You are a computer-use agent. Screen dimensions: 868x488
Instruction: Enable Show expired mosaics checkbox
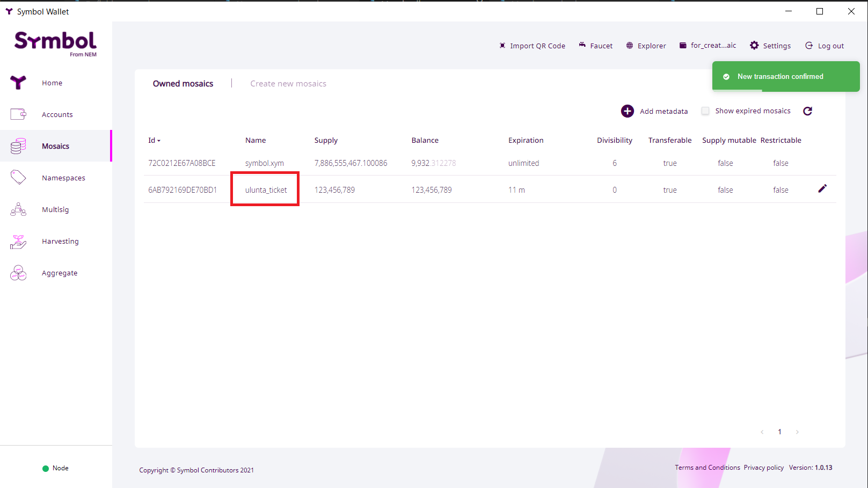[x=705, y=111]
